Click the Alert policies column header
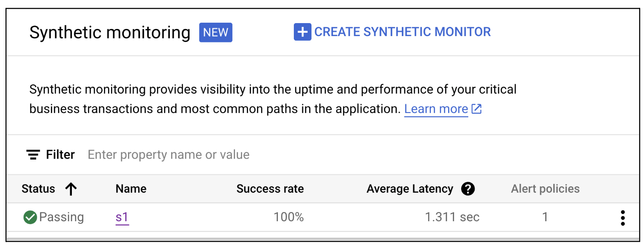The image size is (644, 246). pos(545,189)
